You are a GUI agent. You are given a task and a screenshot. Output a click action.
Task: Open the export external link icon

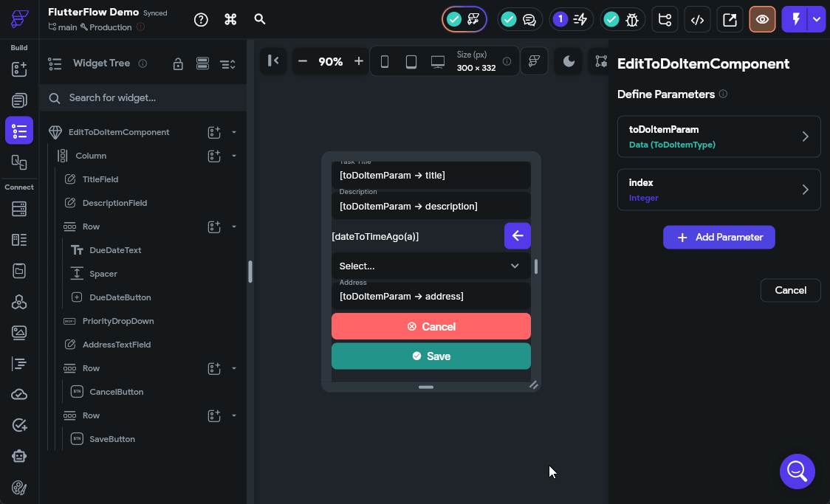(x=730, y=20)
